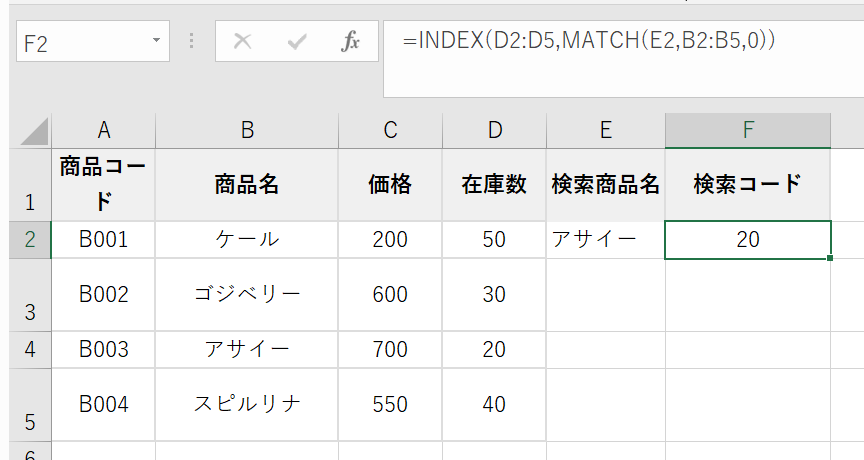This screenshot has height=460, width=864.
Task: Click the formula bar INDEX formula text
Action: [x=589, y=41]
